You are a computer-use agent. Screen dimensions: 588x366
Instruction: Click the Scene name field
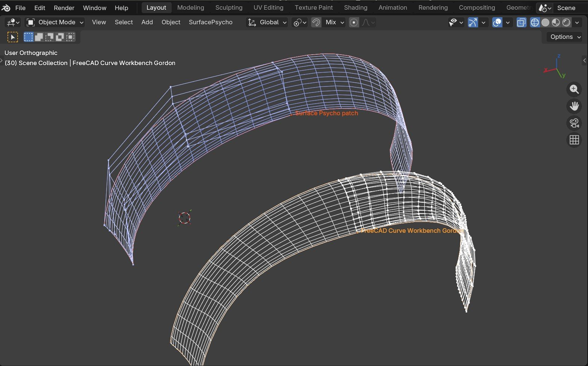tap(570, 8)
